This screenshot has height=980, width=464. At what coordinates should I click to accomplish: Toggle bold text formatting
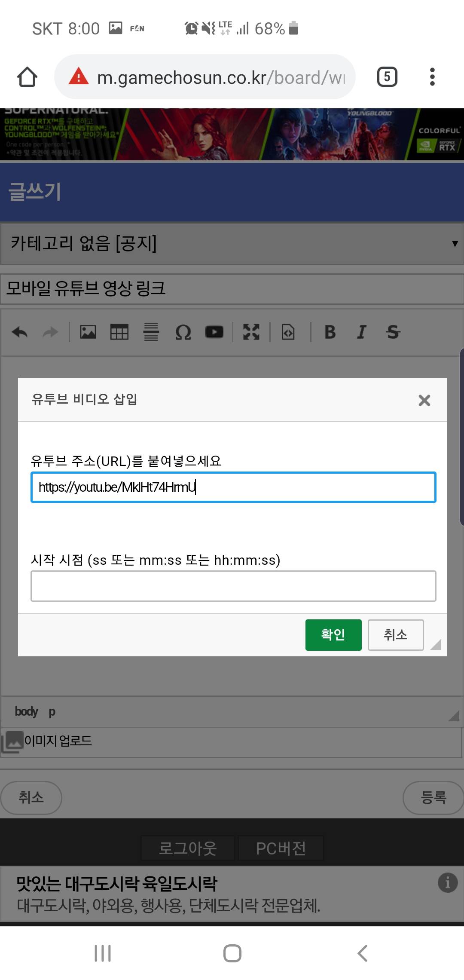[x=330, y=332]
